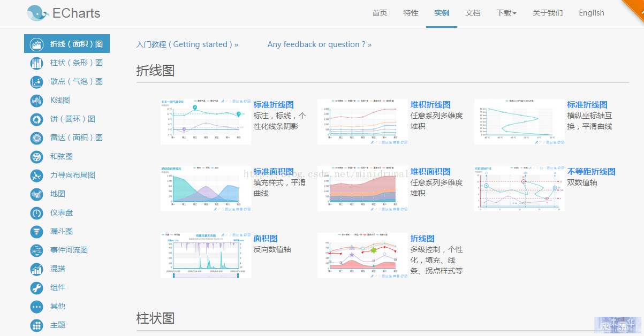Select the 漏斗图 funnel icon
The width and height of the screenshot is (644, 336).
[x=37, y=232]
